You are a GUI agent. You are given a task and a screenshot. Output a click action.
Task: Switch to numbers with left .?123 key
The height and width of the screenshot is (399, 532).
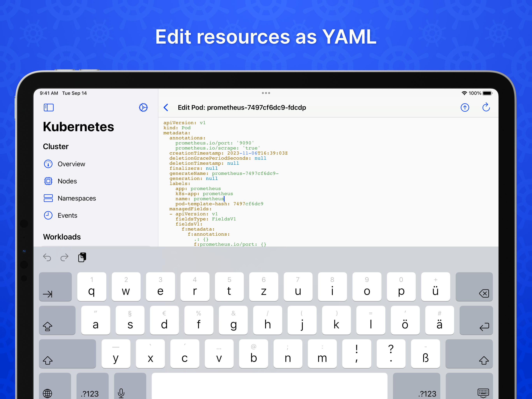pyautogui.click(x=92, y=386)
